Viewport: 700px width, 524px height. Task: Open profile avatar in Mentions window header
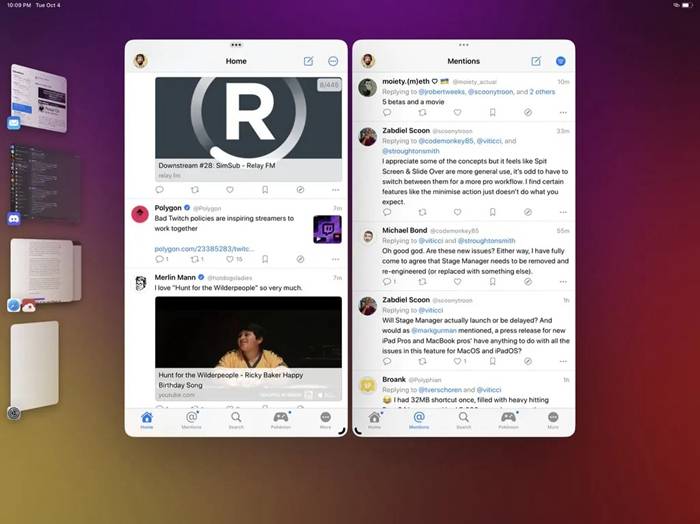tap(368, 61)
